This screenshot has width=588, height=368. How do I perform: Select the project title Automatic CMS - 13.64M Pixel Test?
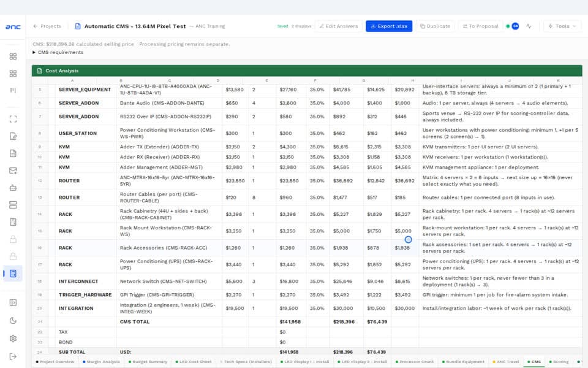(x=135, y=26)
